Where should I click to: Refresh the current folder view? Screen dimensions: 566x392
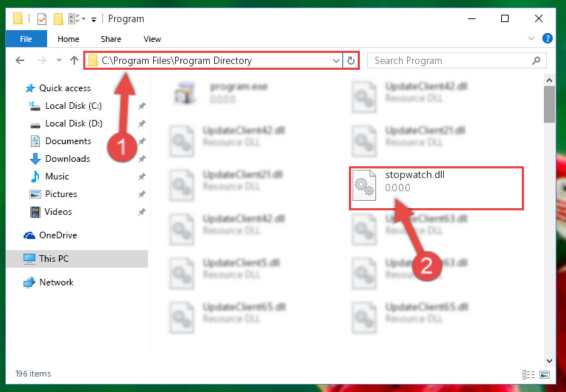click(x=350, y=60)
